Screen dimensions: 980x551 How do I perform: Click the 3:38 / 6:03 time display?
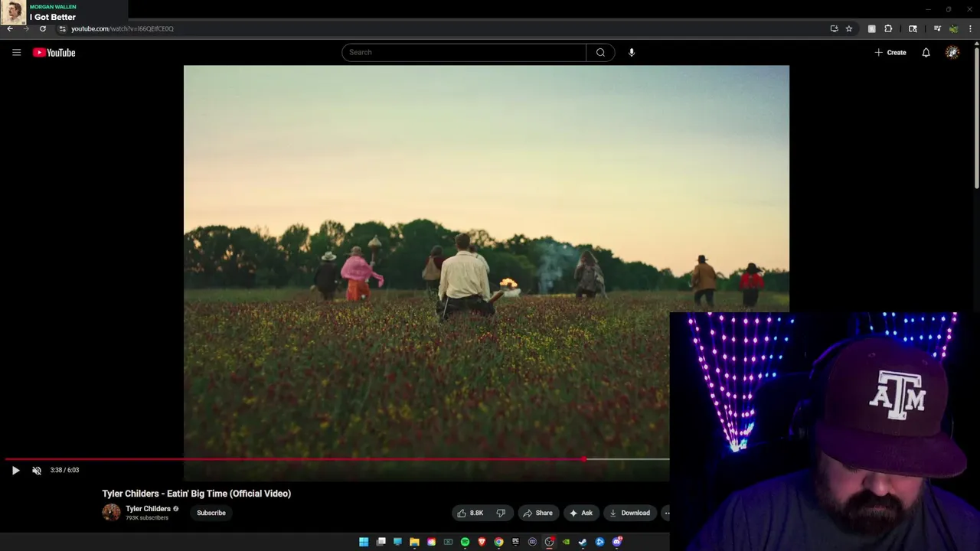pyautogui.click(x=64, y=470)
